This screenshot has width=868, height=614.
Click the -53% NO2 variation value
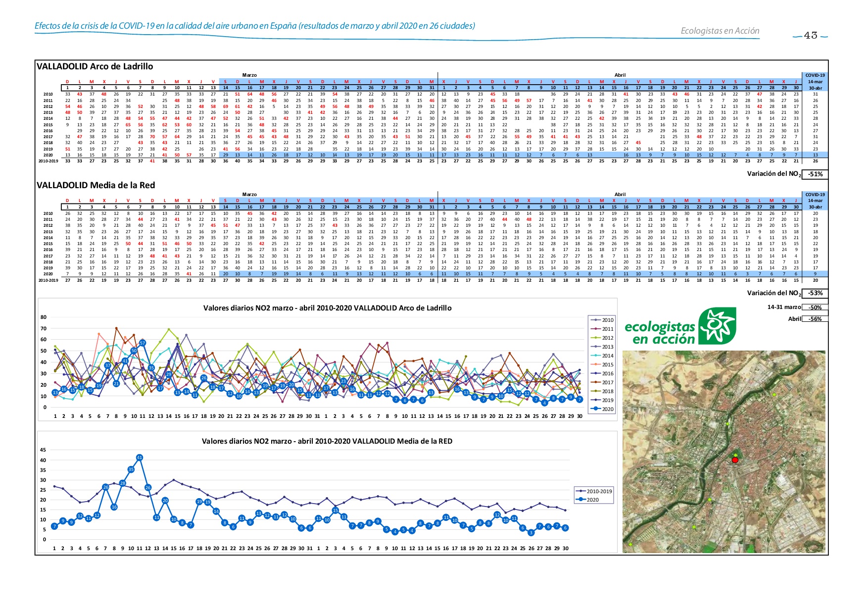click(815, 293)
